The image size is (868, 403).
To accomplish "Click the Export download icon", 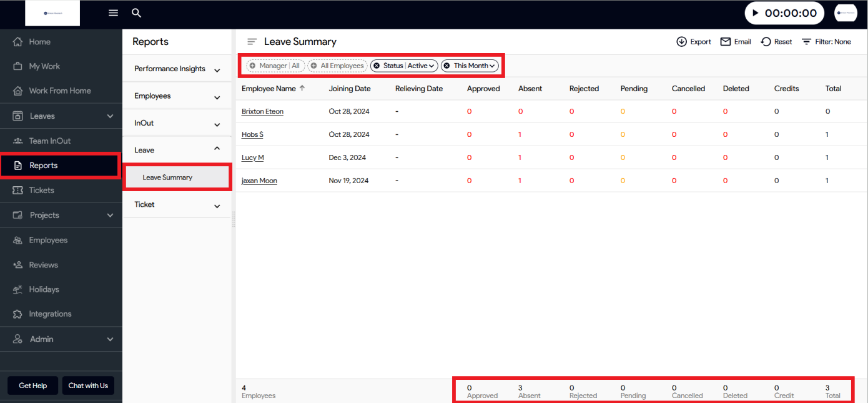I will pyautogui.click(x=681, y=42).
